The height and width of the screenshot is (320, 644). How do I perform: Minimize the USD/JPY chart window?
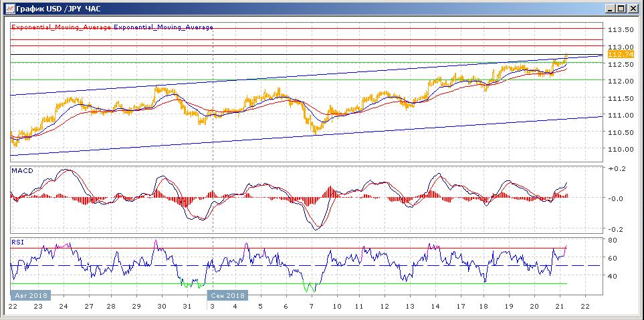click(611, 8)
